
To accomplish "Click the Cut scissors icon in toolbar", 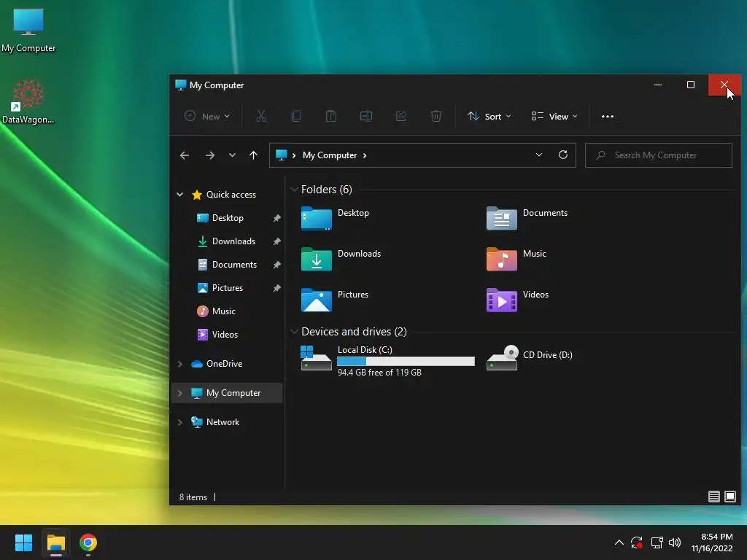I will coord(261,116).
